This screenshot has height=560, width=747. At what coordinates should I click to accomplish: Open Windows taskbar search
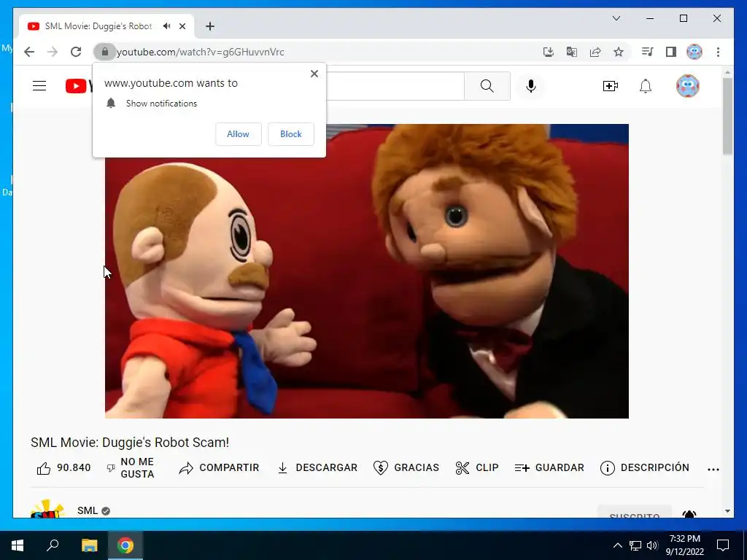pyautogui.click(x=53, y=545)
